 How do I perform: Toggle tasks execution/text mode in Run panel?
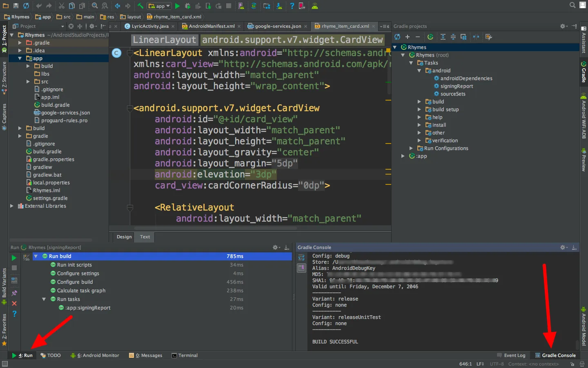click(27, 258)
